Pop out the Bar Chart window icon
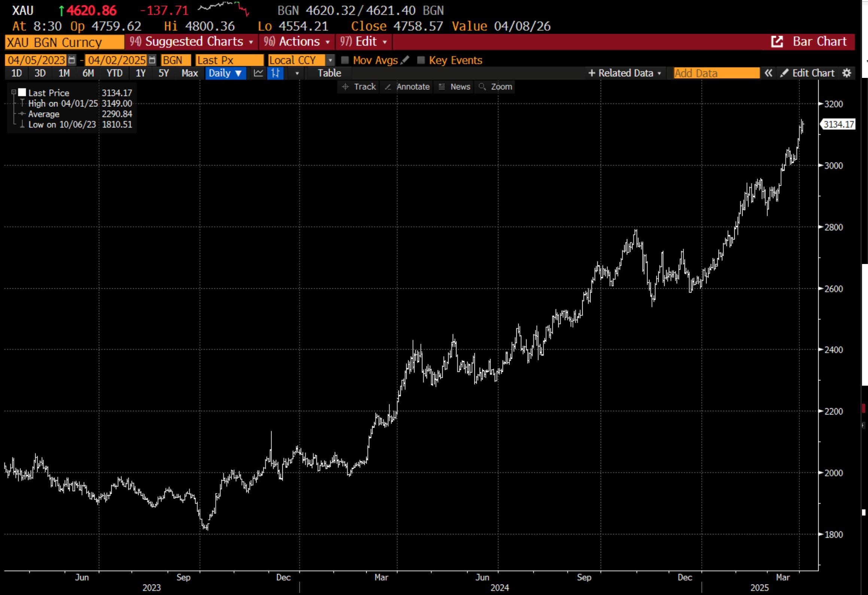The image size is (868, 595). [x=777, y=42]
